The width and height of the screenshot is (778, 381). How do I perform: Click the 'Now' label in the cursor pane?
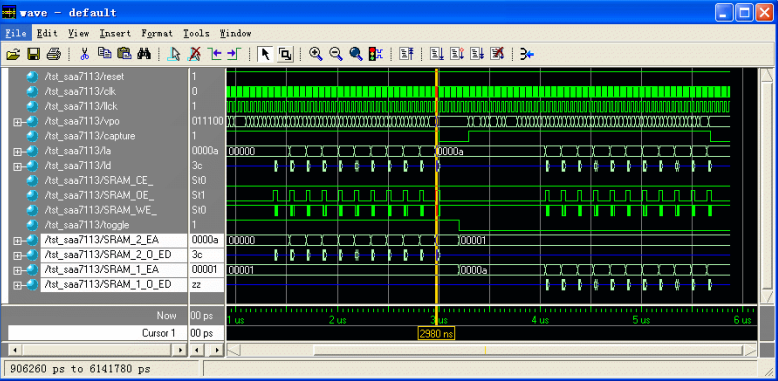pyautogui.click(x=166, y=316)
